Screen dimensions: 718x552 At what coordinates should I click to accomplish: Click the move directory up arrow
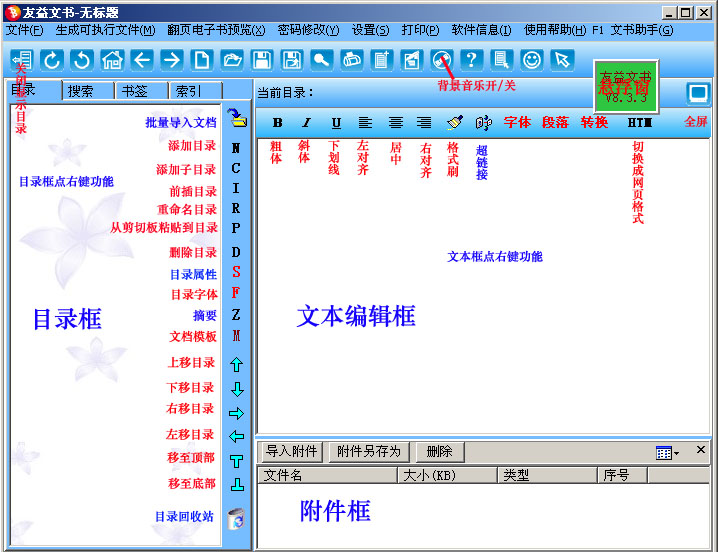point(236,364)
